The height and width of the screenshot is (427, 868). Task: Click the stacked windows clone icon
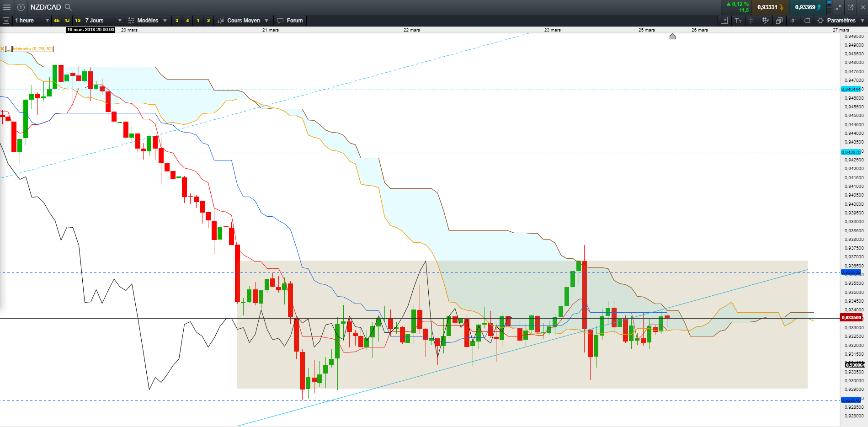[x=779, y=21]
